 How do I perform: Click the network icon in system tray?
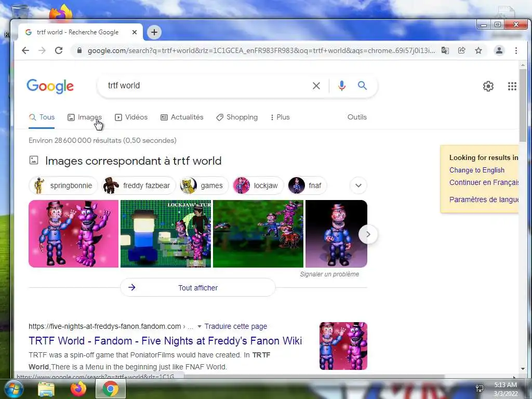coord(480,389)
